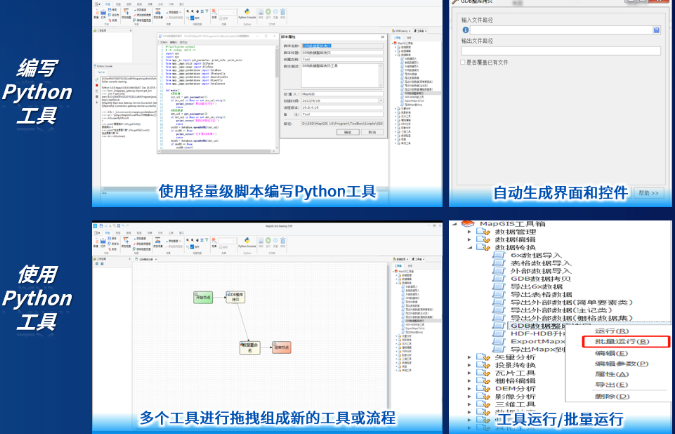Open Python Console from script editor window ribbon
The image size is (675, 434).
coord(247,14)
